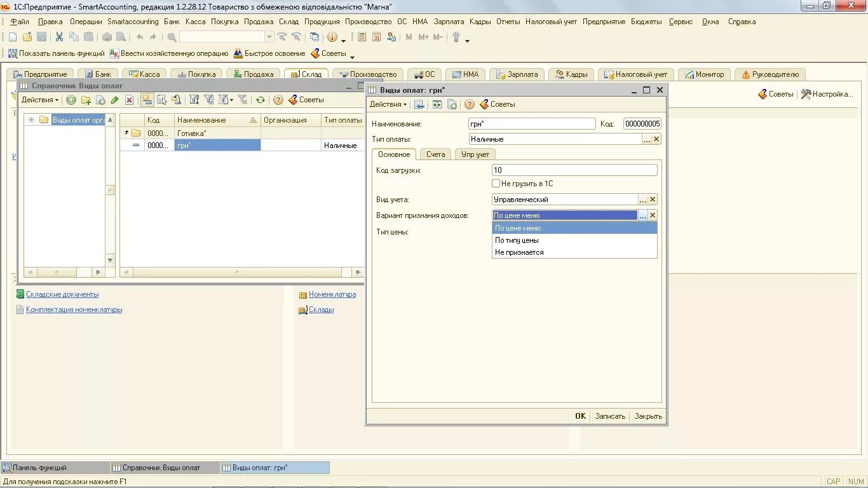This screenshot has height=488, width=868.
Task: Click the pencil edit icon in Справочник toolbar
Action: (x=115, y=100)
